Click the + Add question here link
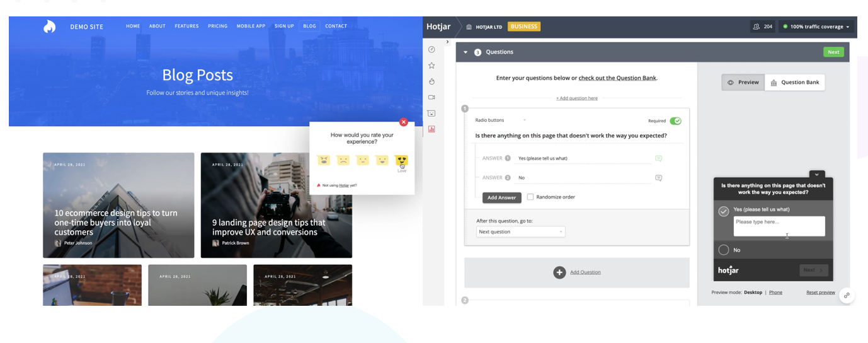 pyautogui.click(x=577, y=98)
